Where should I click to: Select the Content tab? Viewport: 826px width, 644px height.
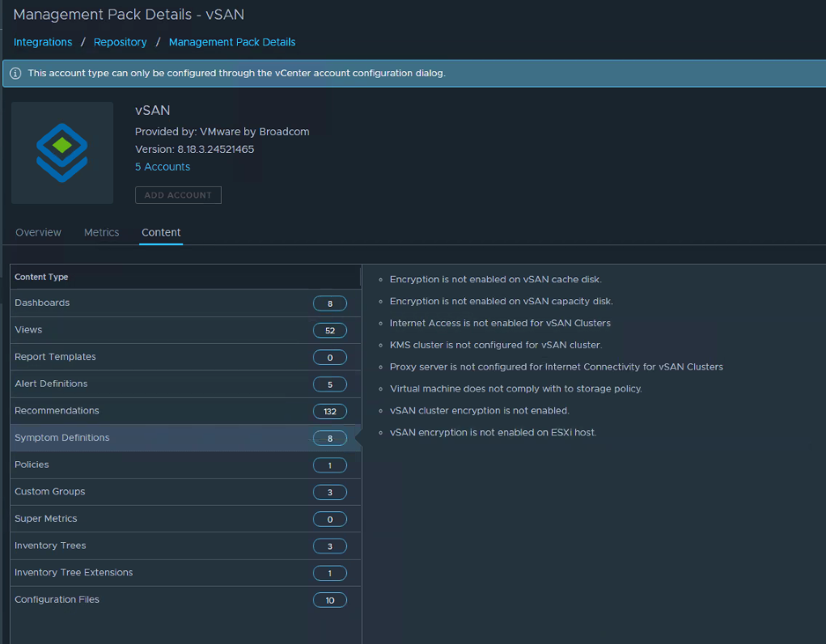pyautogui.click(x=161, y=232)
